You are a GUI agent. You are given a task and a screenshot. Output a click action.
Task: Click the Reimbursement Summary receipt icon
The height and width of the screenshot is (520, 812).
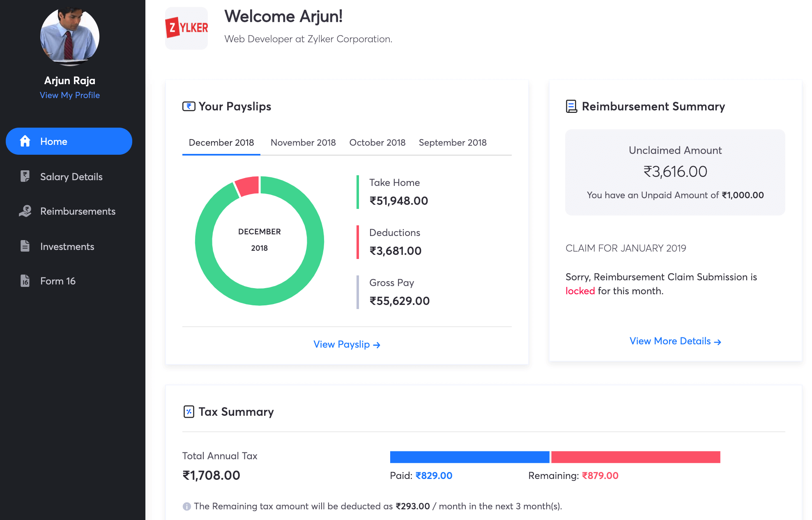point(571,106)
